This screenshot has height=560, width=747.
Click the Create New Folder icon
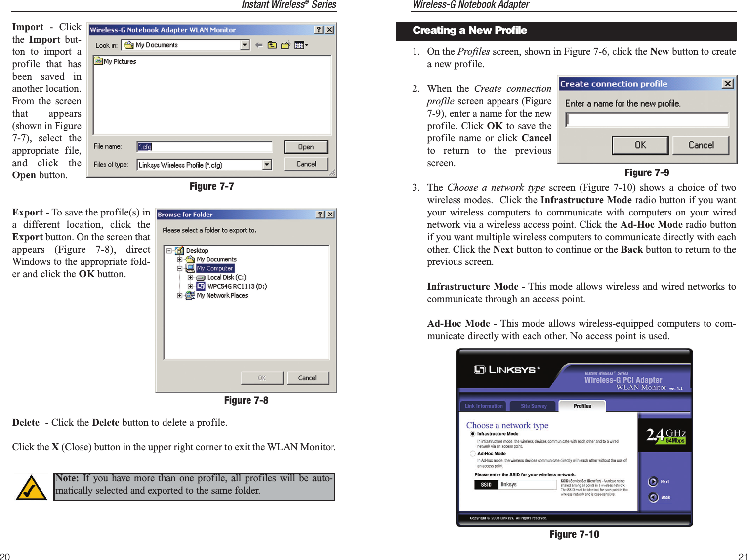286,45
